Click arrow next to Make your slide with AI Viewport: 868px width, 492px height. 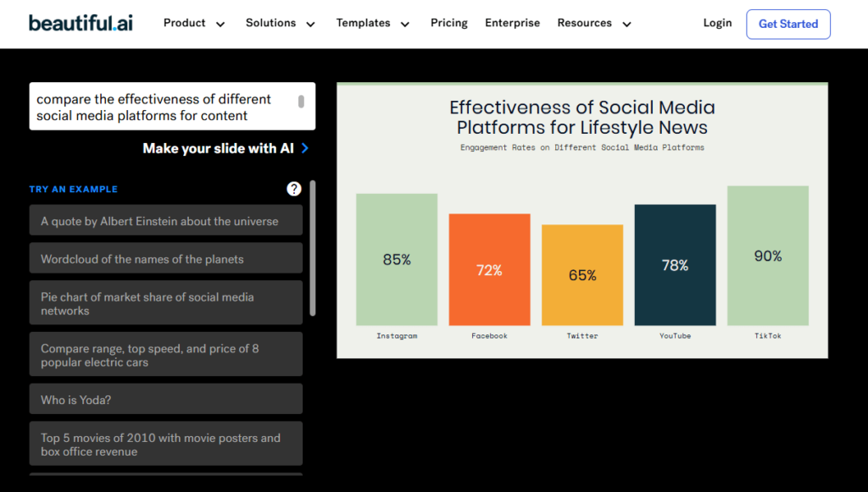pyautogui.click(x=305, y=148)
